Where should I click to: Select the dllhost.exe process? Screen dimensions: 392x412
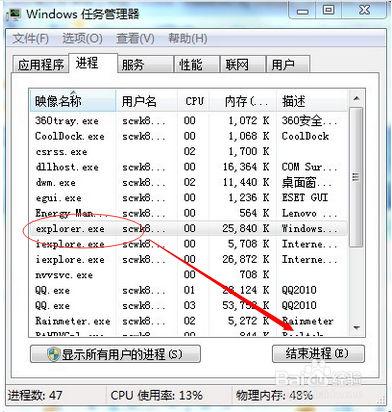point(189,167)
